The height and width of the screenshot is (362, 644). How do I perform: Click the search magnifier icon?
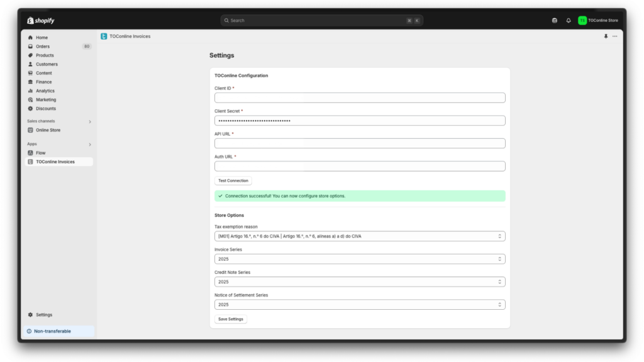click(x=226, y=21)
